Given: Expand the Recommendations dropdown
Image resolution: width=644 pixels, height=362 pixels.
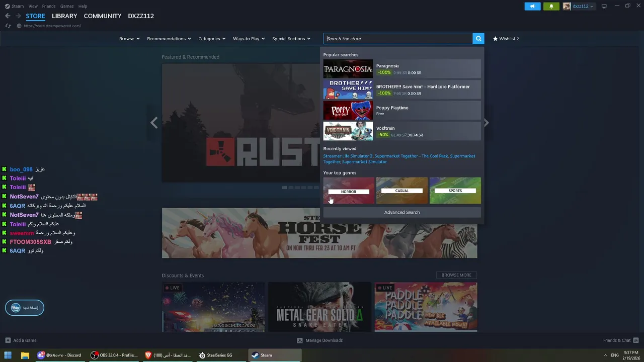Looking at the screenshot, I should pyautogui.click(x=169, y=39).
